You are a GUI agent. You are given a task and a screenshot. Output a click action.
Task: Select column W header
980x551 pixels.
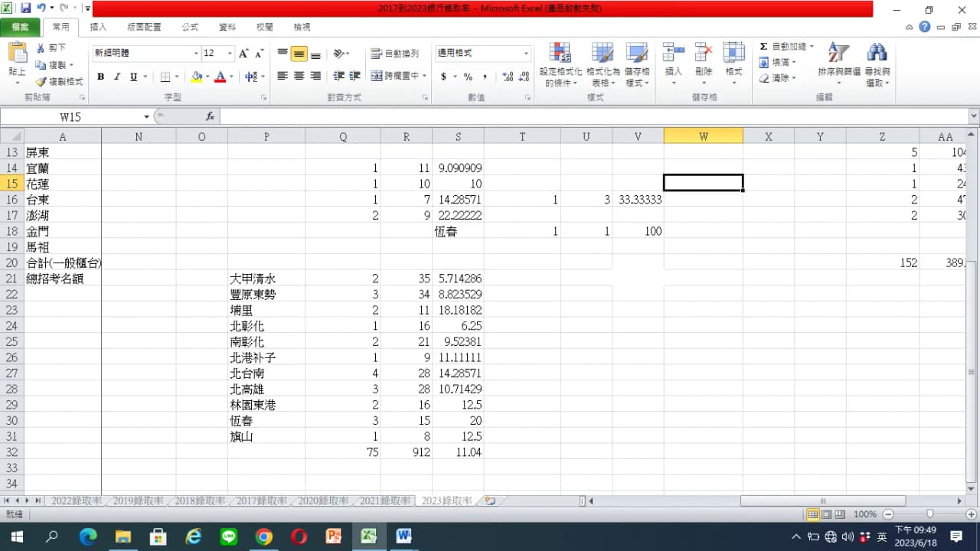(703, 136)
